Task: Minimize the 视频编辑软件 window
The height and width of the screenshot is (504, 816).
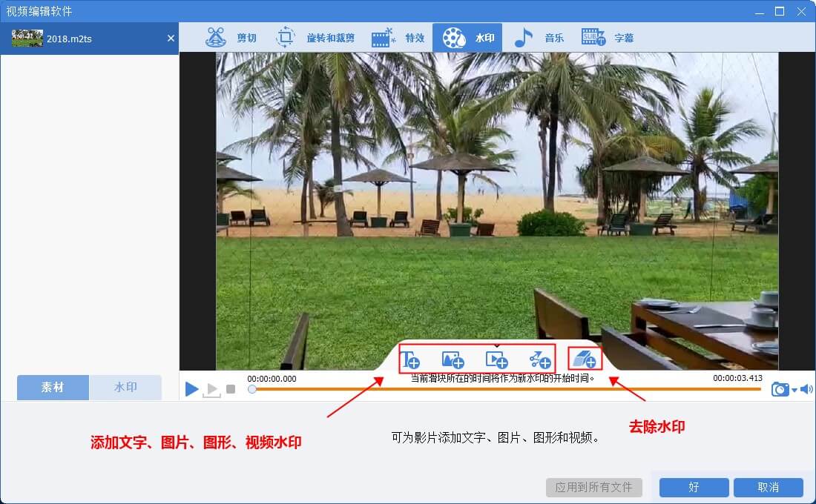Action: pos(760,11)
